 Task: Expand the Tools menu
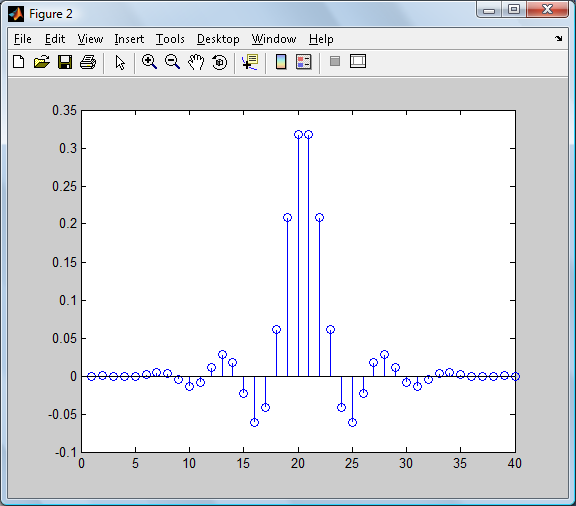(170, 39)
